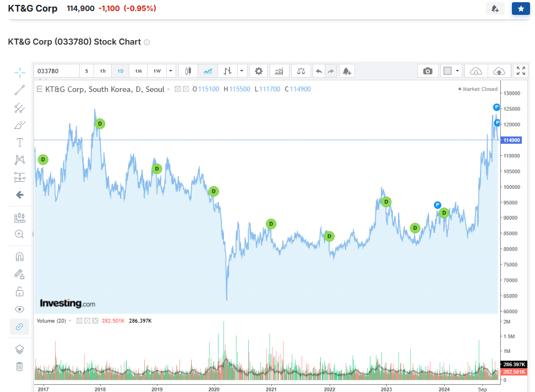The height and width of the screenshot is (392, 535).
Task: Select the long position prediction tool
Action: coord(20,177)
